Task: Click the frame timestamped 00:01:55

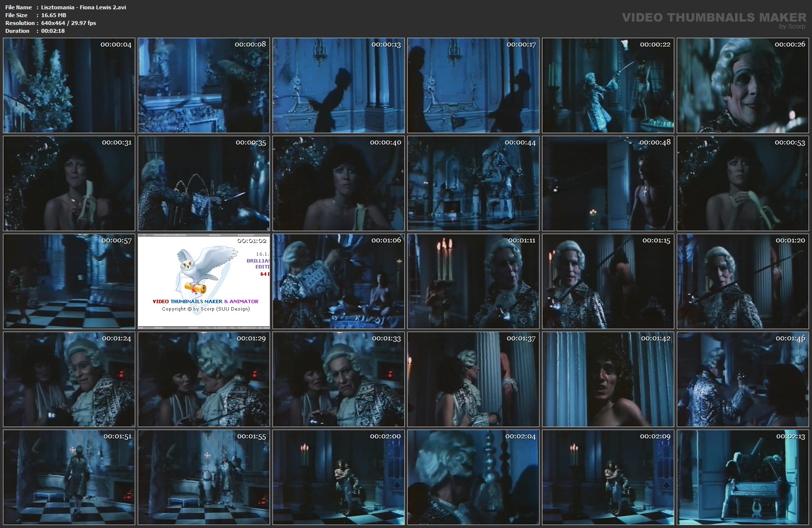Action: 204,478
